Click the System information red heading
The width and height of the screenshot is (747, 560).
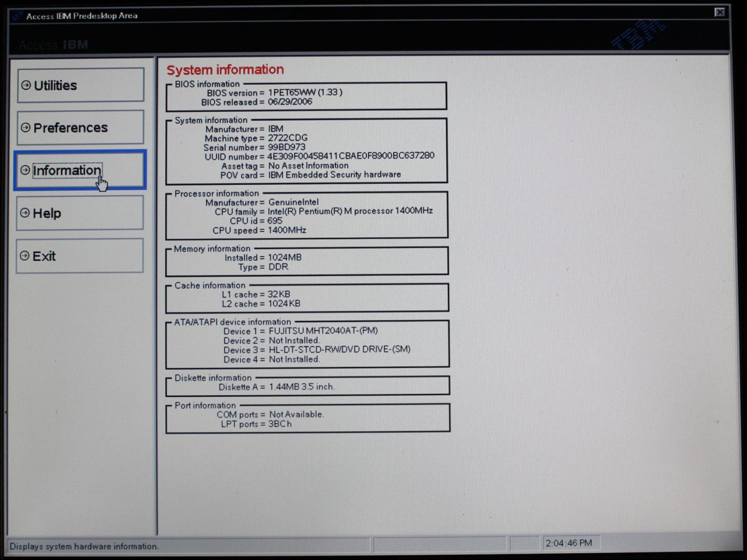point(225,70)
